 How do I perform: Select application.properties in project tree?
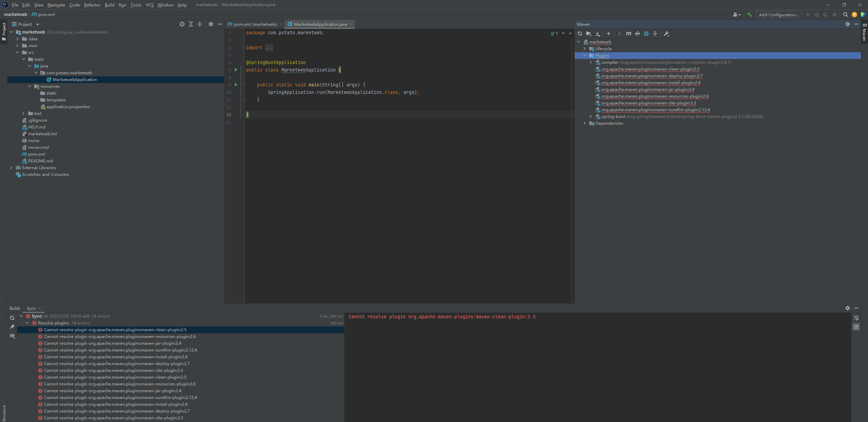click(x=68, y=107)
